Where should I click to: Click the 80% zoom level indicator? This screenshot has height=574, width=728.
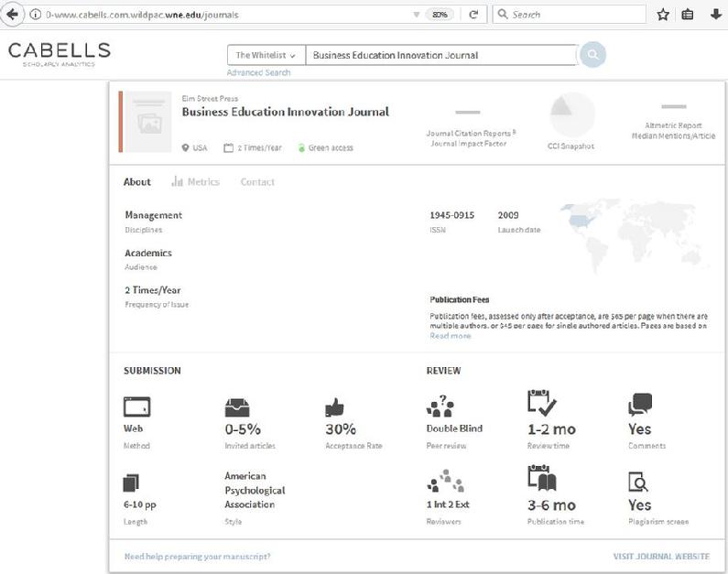pos(440,15)
